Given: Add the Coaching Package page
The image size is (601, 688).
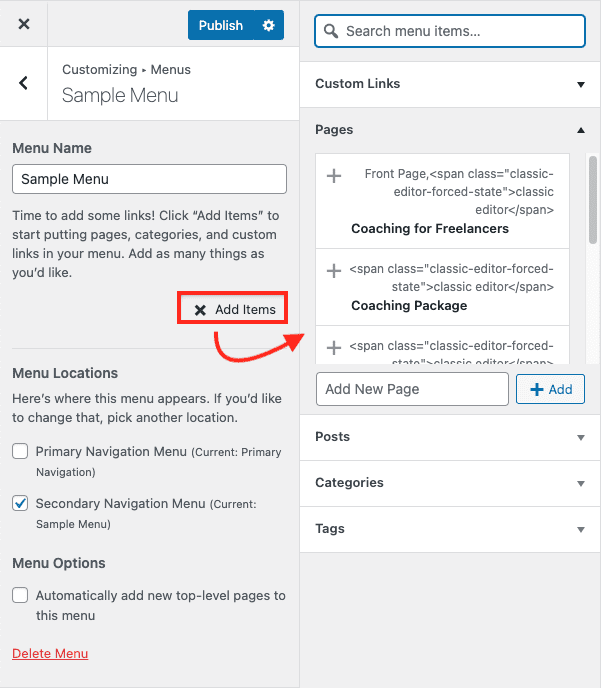Looking at the screenshot, I should 334,270.
